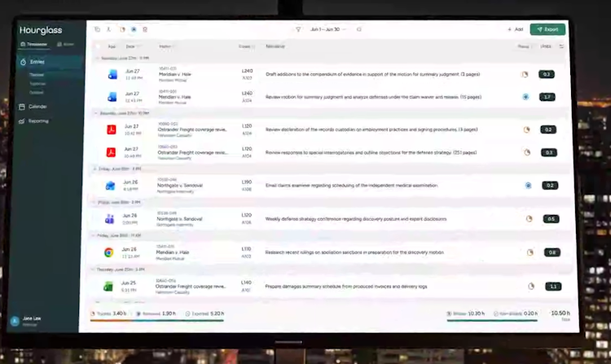The width and height of the screenshot is (611, 364).
Task: Click the filter funnel icon
Action: 298,29
